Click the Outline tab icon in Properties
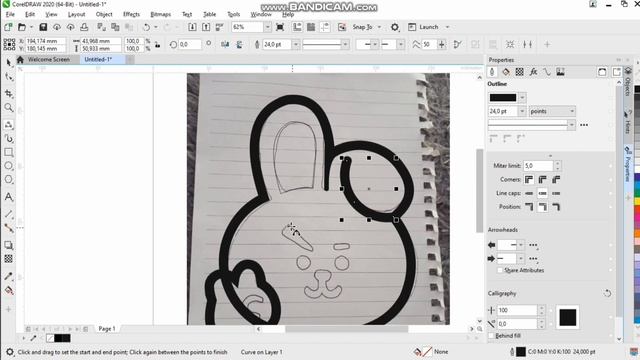Image resolution: width=640 pixels, height=360 pixels. (492, 72)
